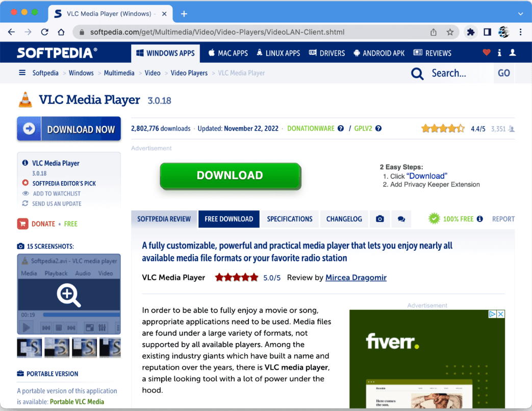Screen dimensions: 532x411
Task: Open reviewer Mircea Dragomir's profile
Action: tap(356, 278)
